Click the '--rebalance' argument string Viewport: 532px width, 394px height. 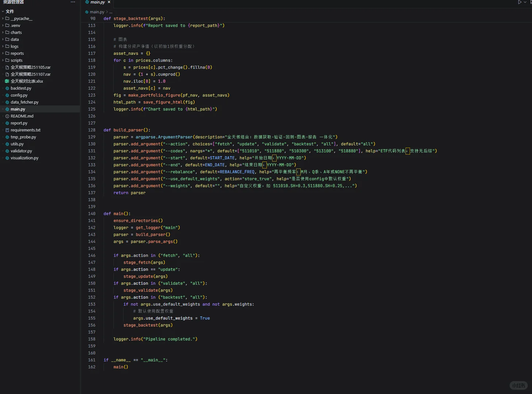[x=179, y=172]
